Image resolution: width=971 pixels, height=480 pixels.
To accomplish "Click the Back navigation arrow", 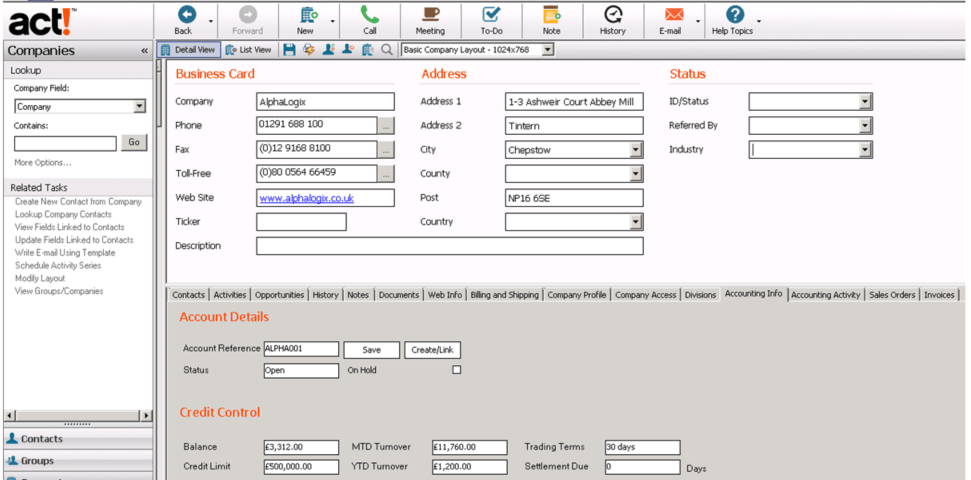I will (x=186, y=14).
